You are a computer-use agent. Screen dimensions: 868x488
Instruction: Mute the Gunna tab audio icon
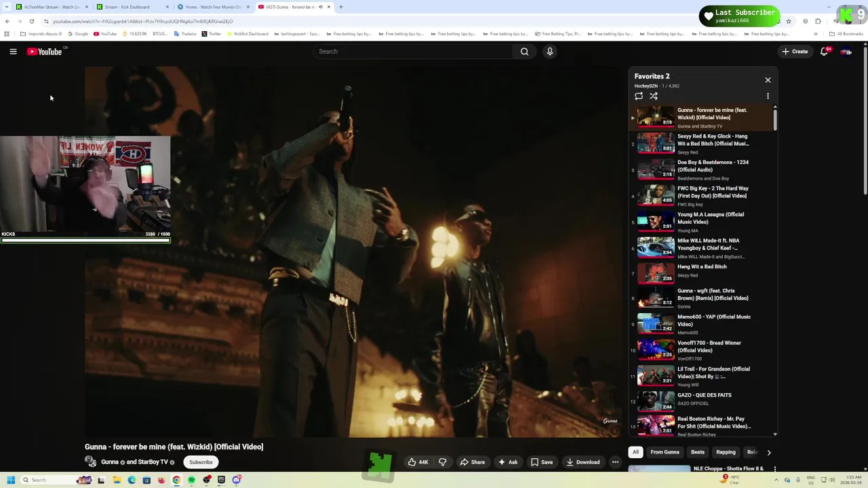point(321,7)
